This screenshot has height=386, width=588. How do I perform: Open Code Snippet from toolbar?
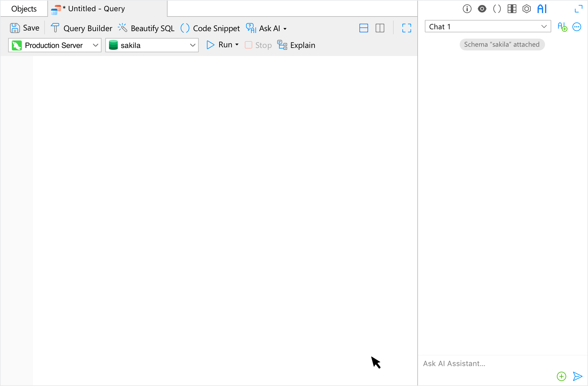click(x=210, y=28)
